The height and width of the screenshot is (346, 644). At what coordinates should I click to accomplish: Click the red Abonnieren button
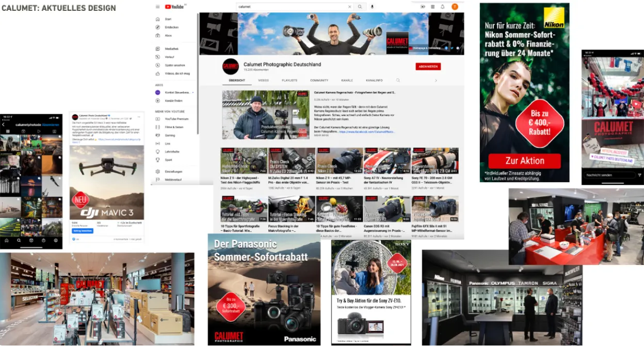428,67
